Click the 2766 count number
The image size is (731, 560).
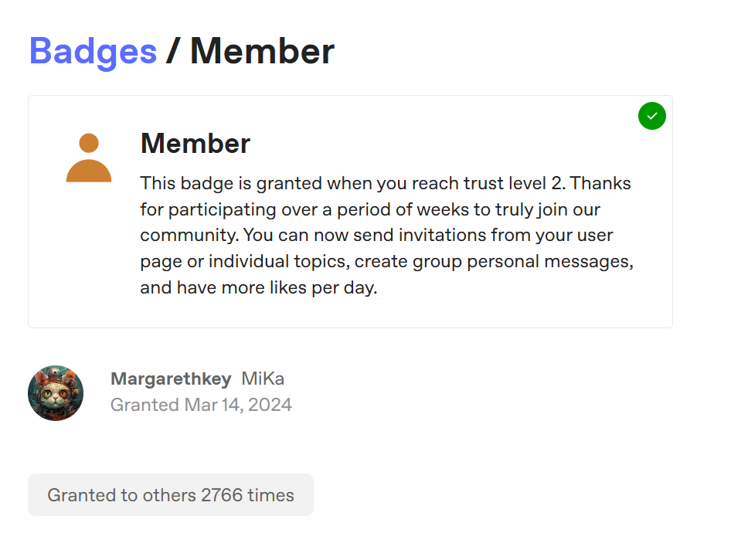(x=222, y=495)
